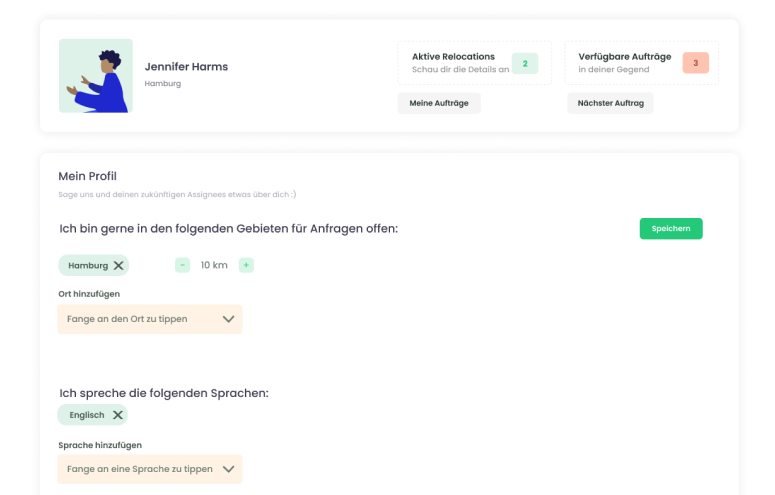
Task: Open Meine Aufträge
Action: coord(439,103)
